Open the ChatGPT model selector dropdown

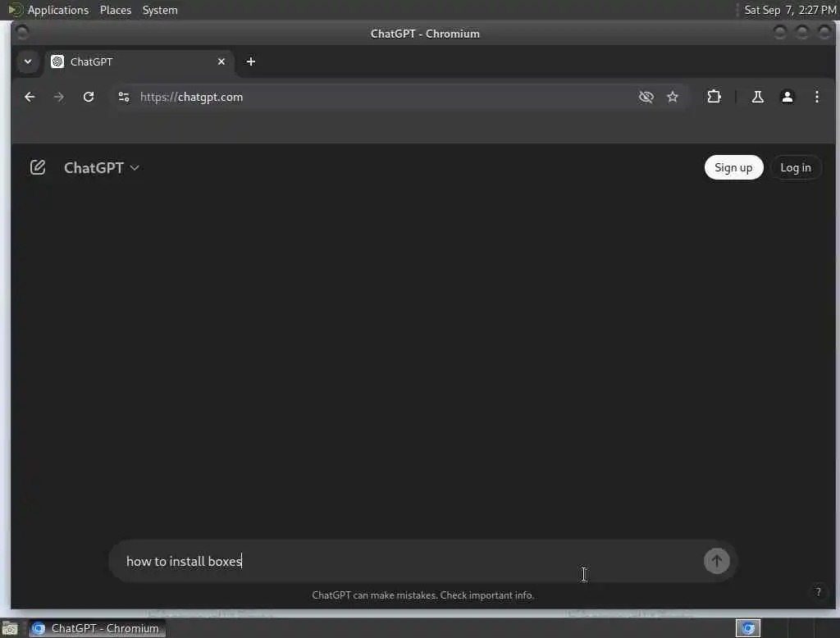pyautogui.click(x=102, y=167)
